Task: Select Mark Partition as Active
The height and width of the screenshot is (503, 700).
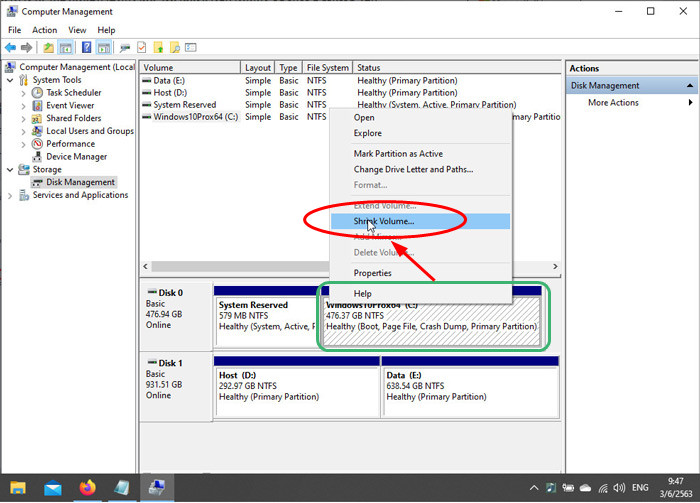Action: (x=420, y=154)
